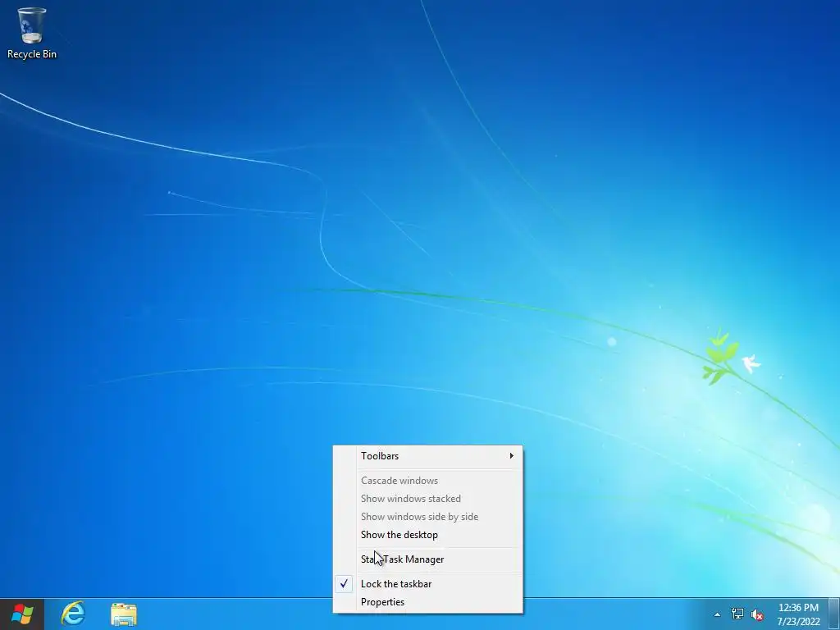
Task: Open the Recycle Bin desktop icon
Action: (32, 33)
